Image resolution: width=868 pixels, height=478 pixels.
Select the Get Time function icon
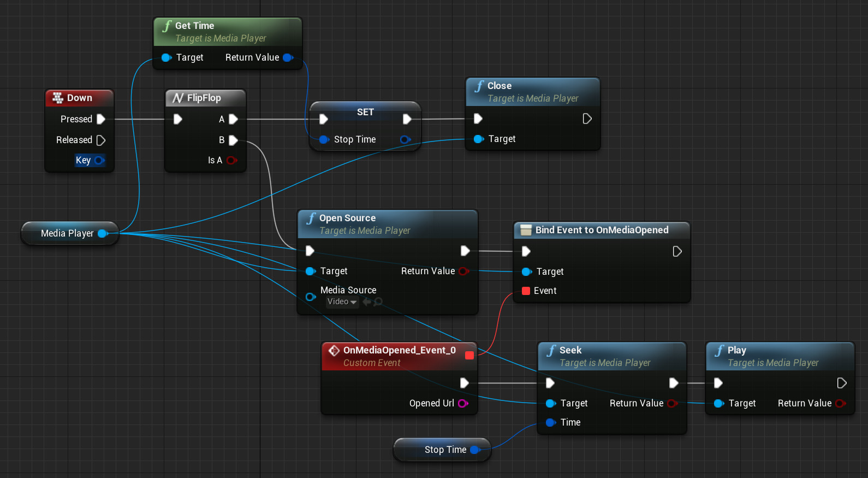point(167,26)
